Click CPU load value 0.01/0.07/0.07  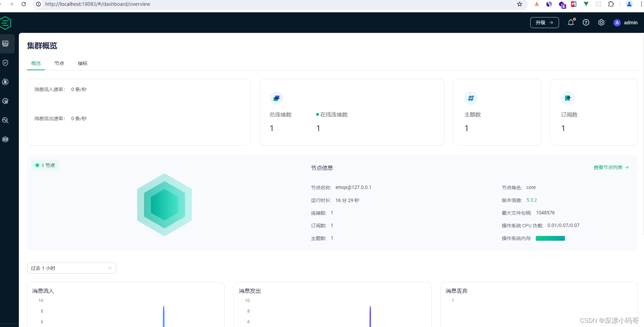(x=563, y=225)
